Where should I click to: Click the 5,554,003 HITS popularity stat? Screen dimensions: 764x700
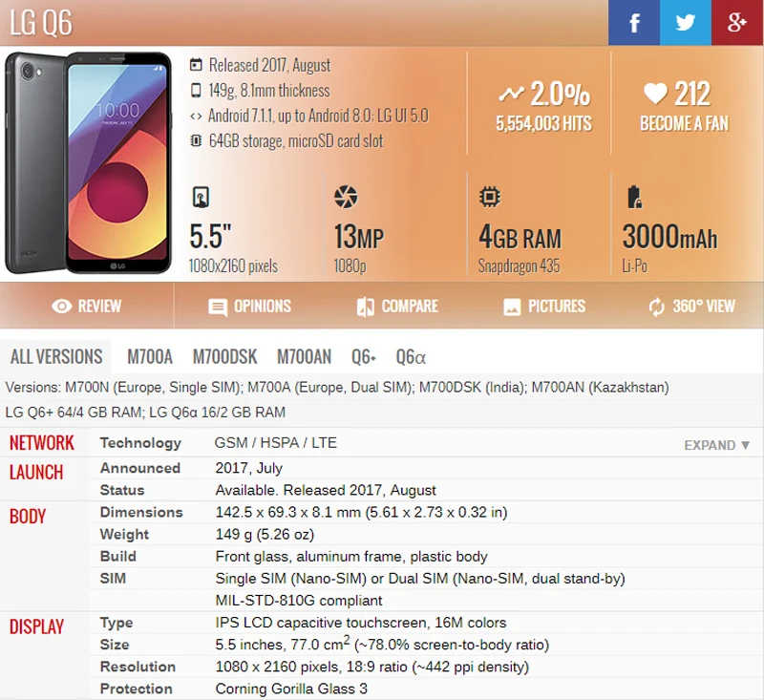(543, 124)
